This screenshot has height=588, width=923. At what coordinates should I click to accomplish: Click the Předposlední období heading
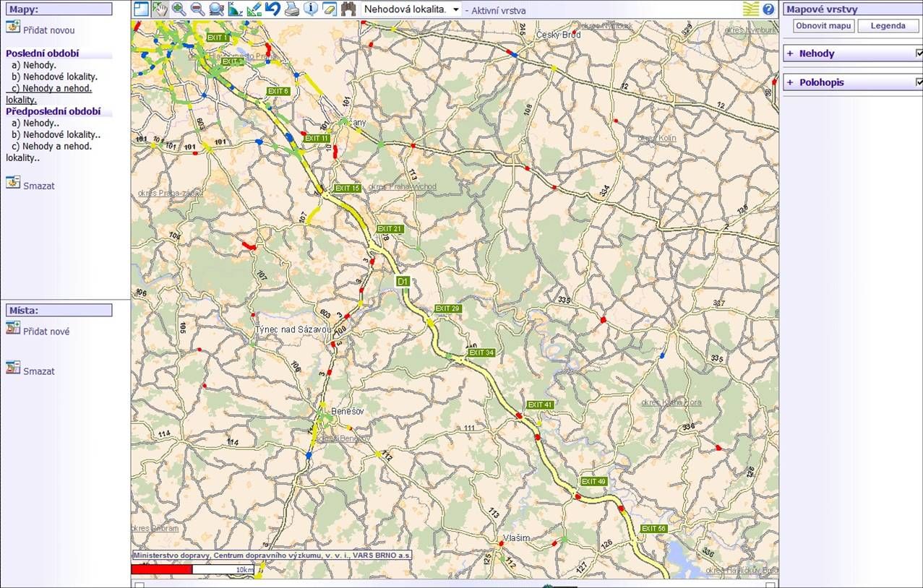click(53, 111)
